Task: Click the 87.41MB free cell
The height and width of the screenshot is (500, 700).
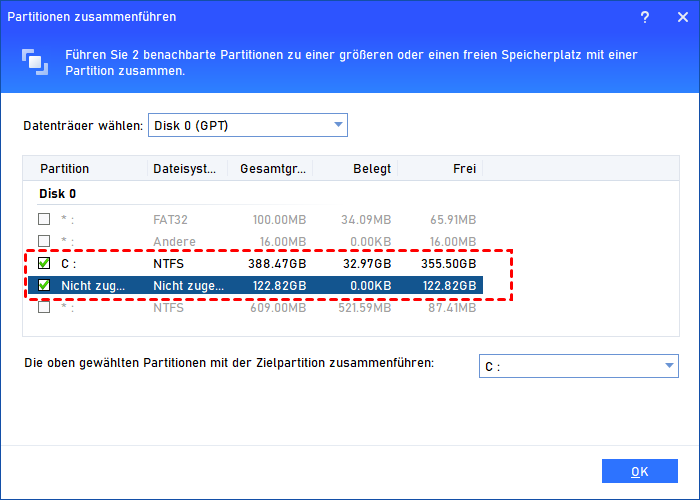Action: (x=452, y=308)
